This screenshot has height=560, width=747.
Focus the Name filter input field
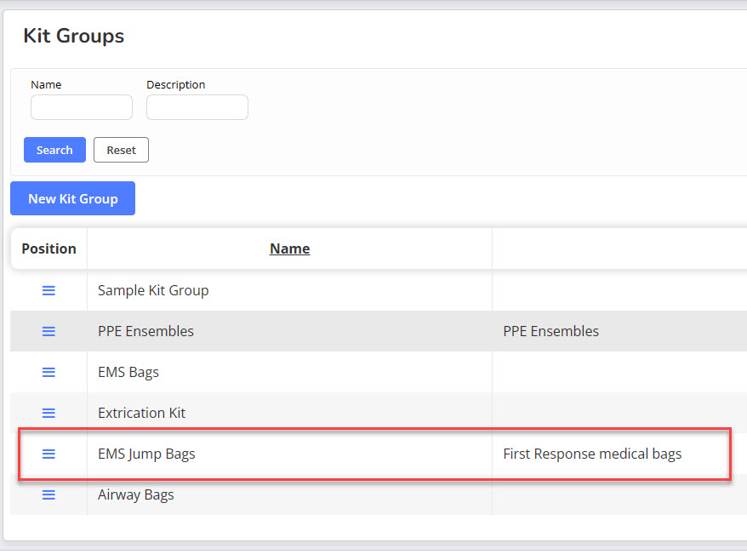tap(82, 107)
